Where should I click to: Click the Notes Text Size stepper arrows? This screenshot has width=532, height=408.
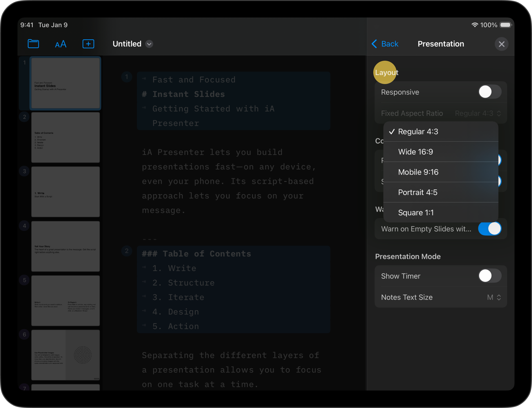pyautogui.click(x=499, y=297)
